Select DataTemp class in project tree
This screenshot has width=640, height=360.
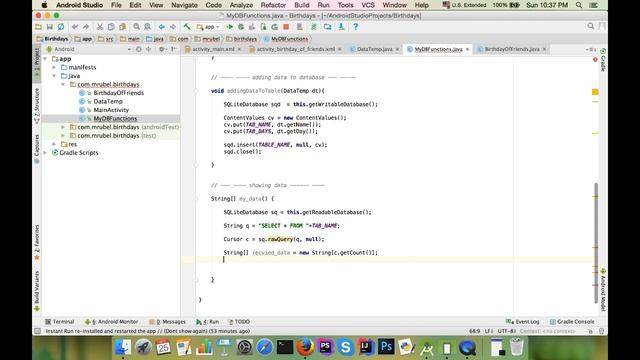(108, 102)
